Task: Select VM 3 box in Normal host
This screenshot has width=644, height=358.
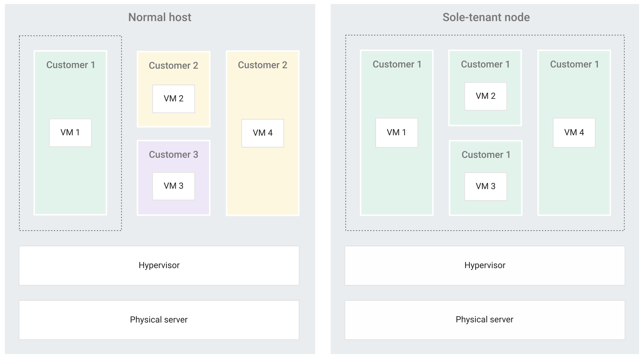Action: [174, 186]
